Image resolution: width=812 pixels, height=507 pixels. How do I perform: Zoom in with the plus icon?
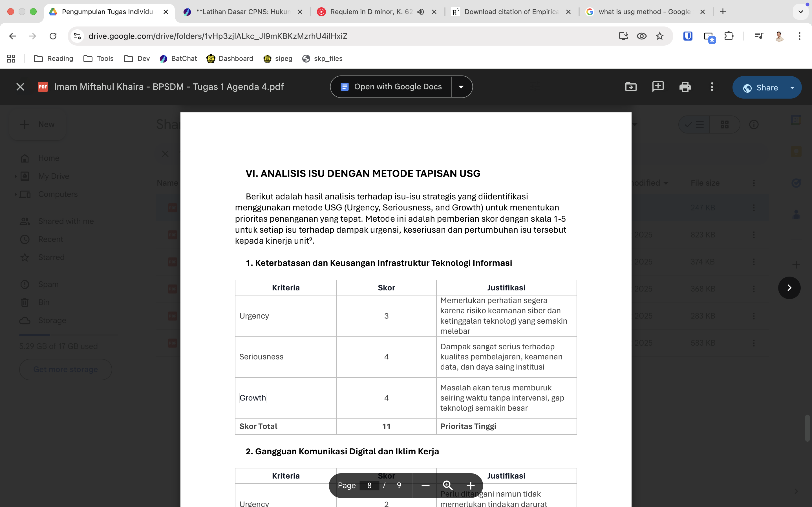pyautogui.click(x=470, y=485)
